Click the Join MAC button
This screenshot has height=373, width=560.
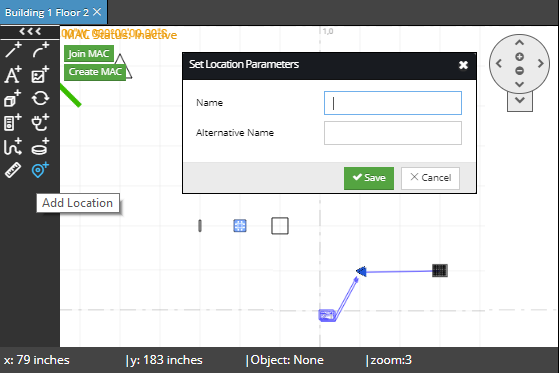click(x=89, y=54)
